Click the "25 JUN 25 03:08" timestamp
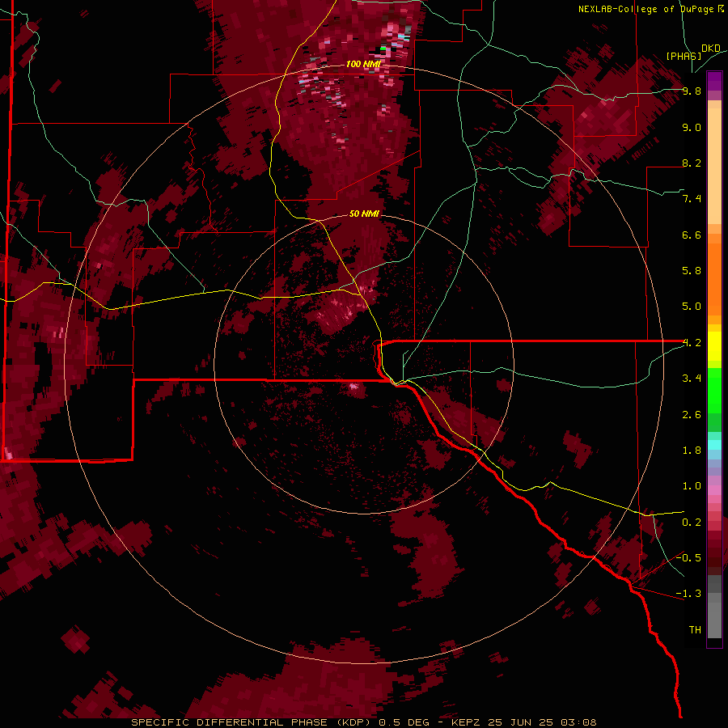Viewport: 728px width, 728px height. (542, 722)
